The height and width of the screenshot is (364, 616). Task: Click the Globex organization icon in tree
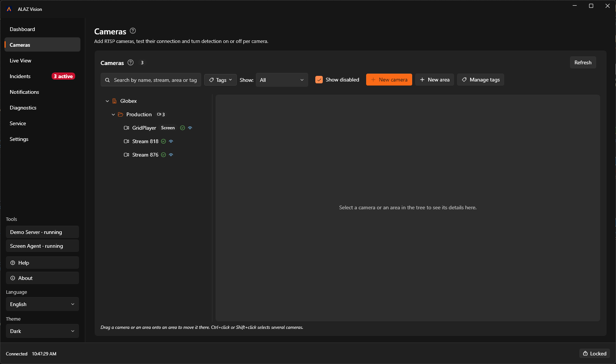tap(114, 101)
